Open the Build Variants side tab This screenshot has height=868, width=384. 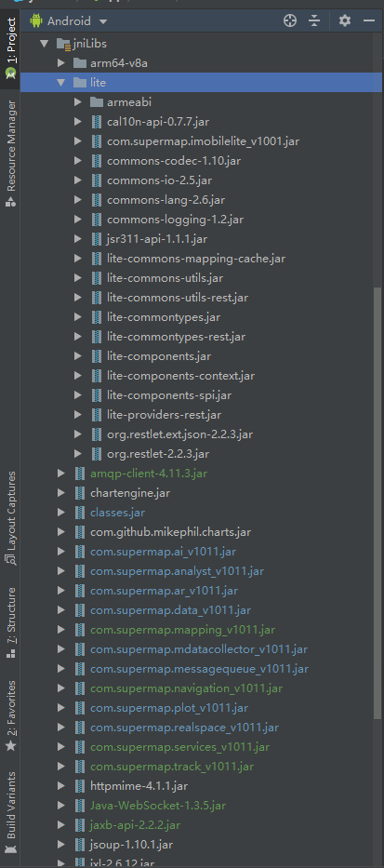click(10, 812)
